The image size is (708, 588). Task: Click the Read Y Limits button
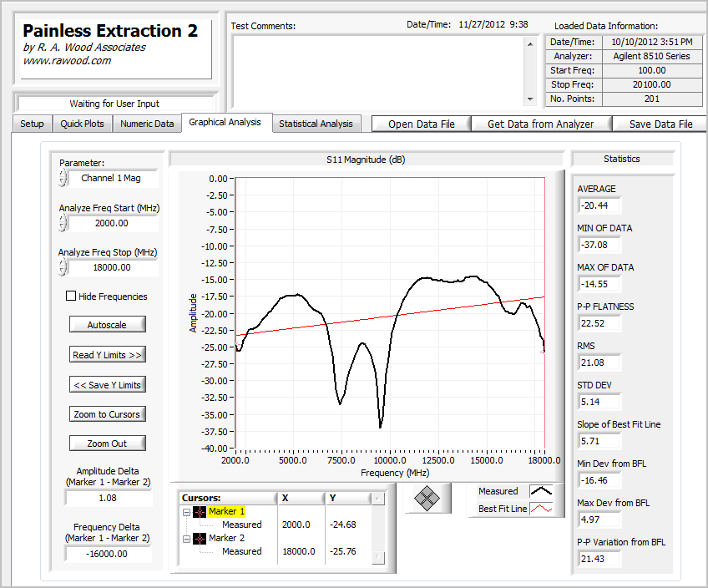108,355
